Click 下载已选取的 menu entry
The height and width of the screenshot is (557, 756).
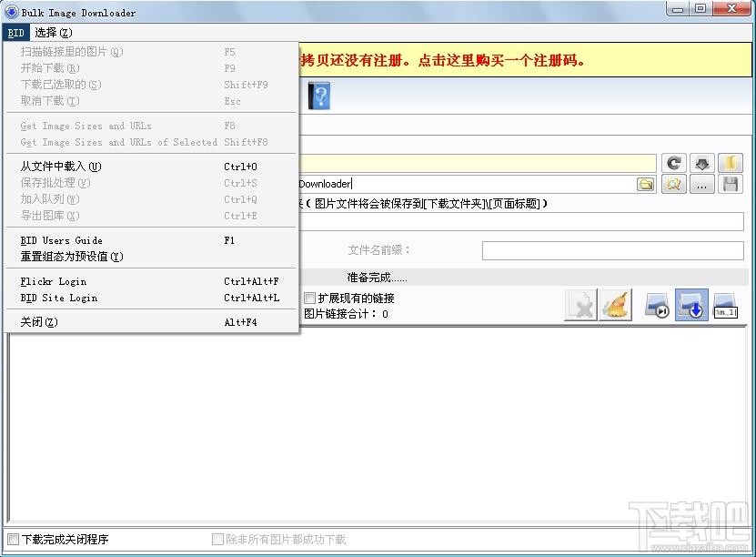tap(152, 85)
